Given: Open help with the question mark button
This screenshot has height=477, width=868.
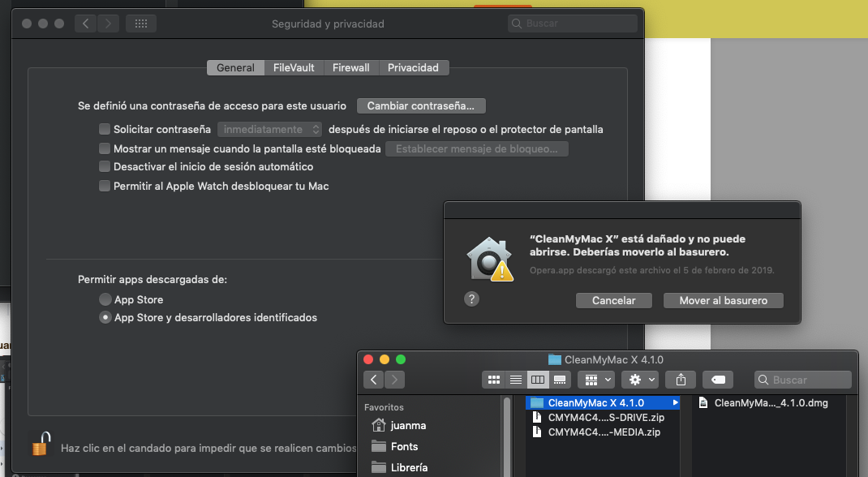Looking at the screenshot, I should click(471, 299).
